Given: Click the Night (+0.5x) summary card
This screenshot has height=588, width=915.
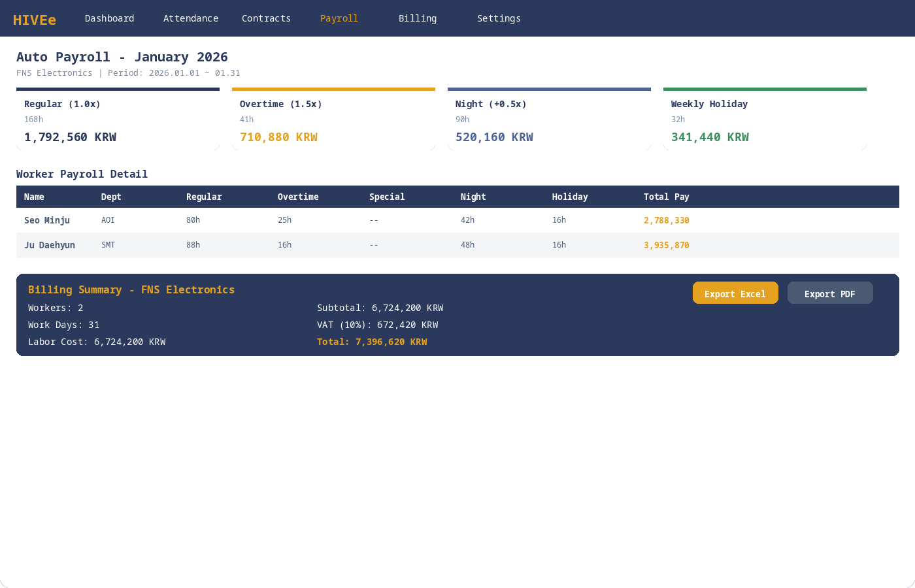Looking at the screenshot, I should tap(549, 120).
